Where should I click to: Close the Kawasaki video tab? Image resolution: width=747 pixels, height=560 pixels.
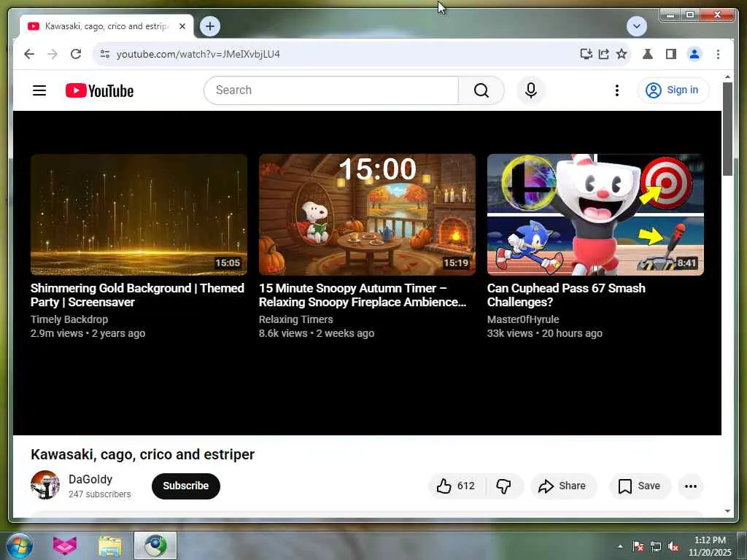click(182, 26)
